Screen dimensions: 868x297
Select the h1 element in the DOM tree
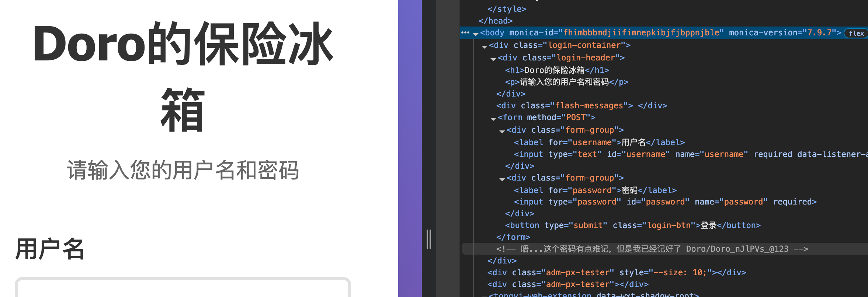(x=557, y=70)
